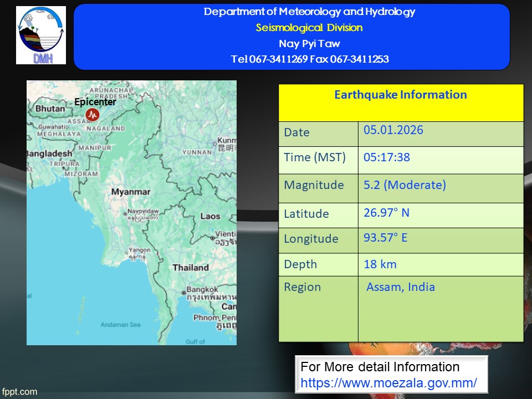The width and height of the screenshot is (532, 399).
Task: Click the Bangkok city marker on map
Action: (184, 293)
